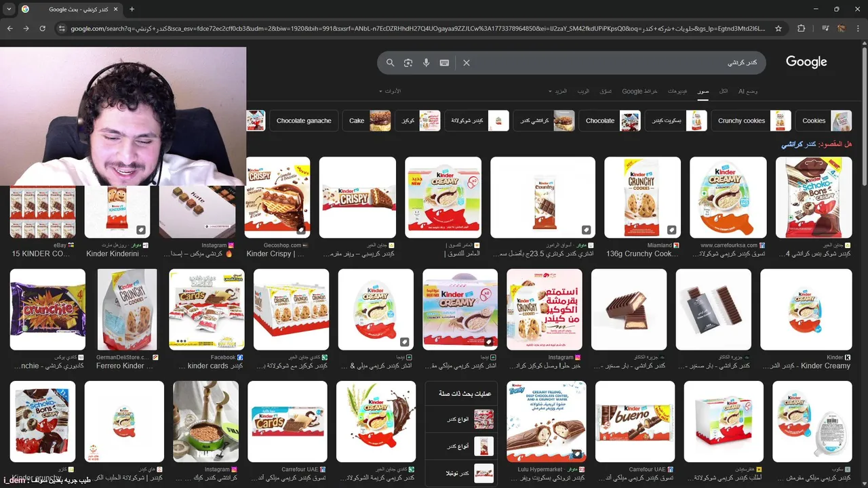Select the Cookies filter chip
Viewport: 868px width, 488px height.
(x=823, y=121)
